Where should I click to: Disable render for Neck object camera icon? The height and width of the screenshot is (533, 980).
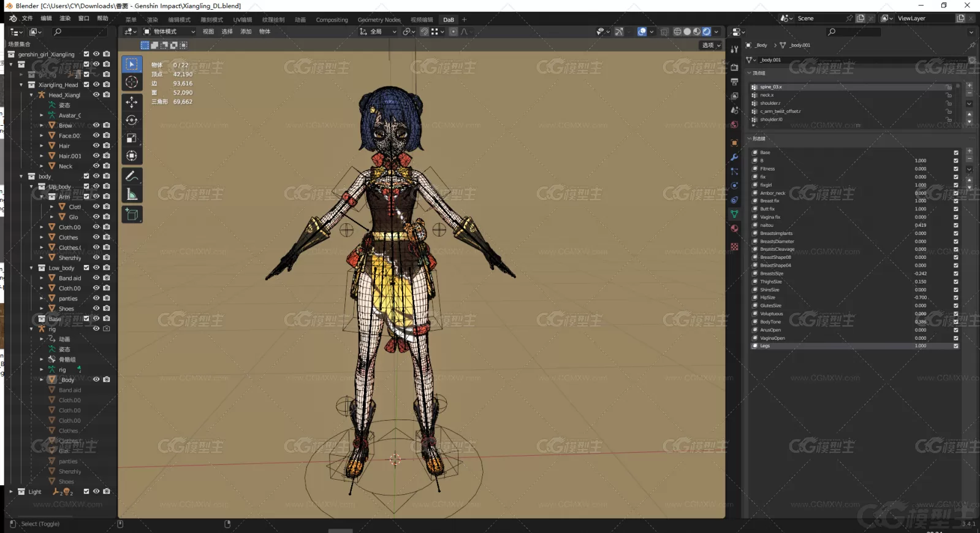click(x=107, y=166)
